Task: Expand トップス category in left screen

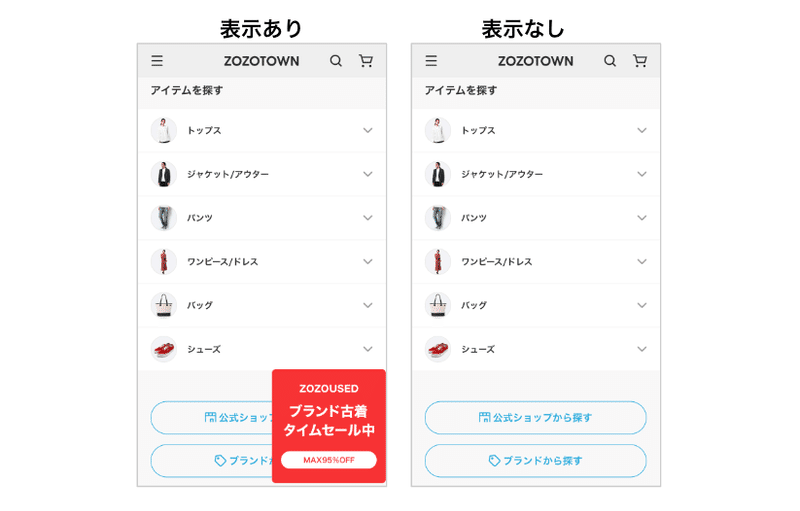Action: click(x=262, y=131)
